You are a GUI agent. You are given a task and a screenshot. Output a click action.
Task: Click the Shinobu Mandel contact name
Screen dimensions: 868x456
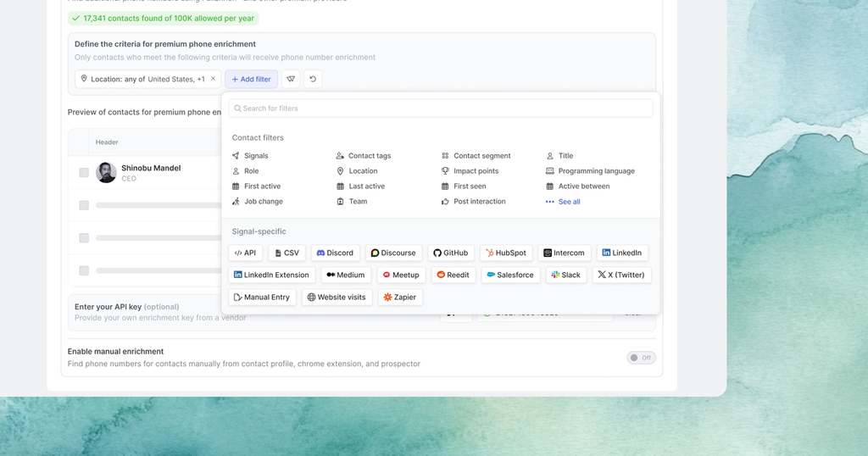[x=151, y=168]
